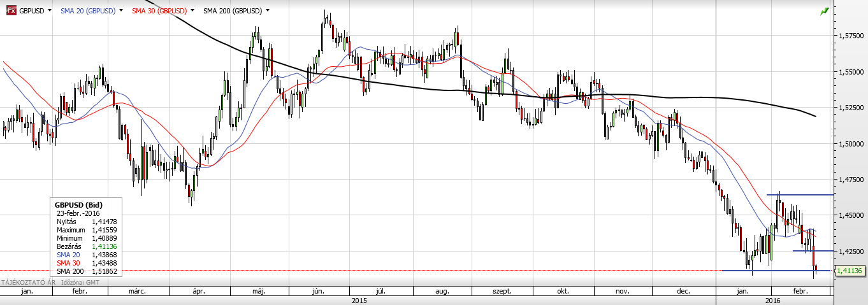
Task: Click the márc. month label on the time axis
Action: pyautogui.click(x=138, y=291)
